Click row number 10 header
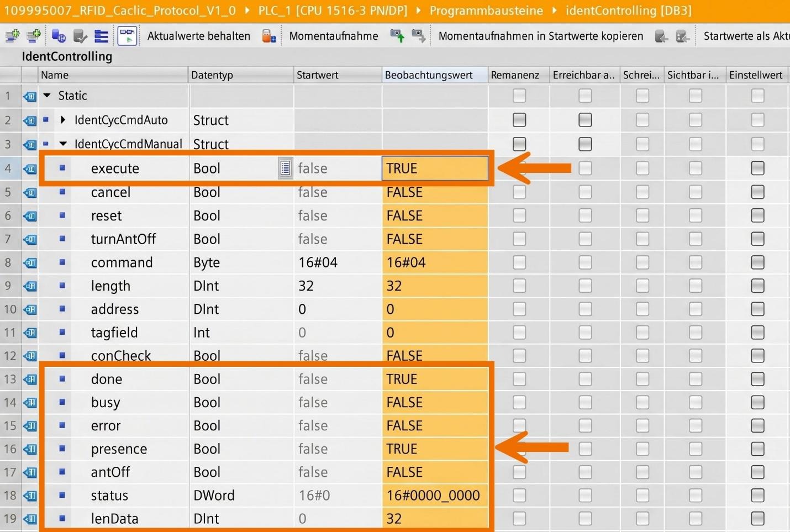The width and height of the screenshot is (790, 532). pyautogui.click(x=10, y=309)
